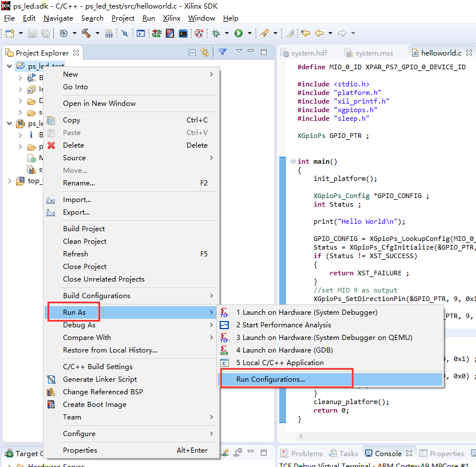Click the Start Performance Analysis chart icon

coord(224,325)
